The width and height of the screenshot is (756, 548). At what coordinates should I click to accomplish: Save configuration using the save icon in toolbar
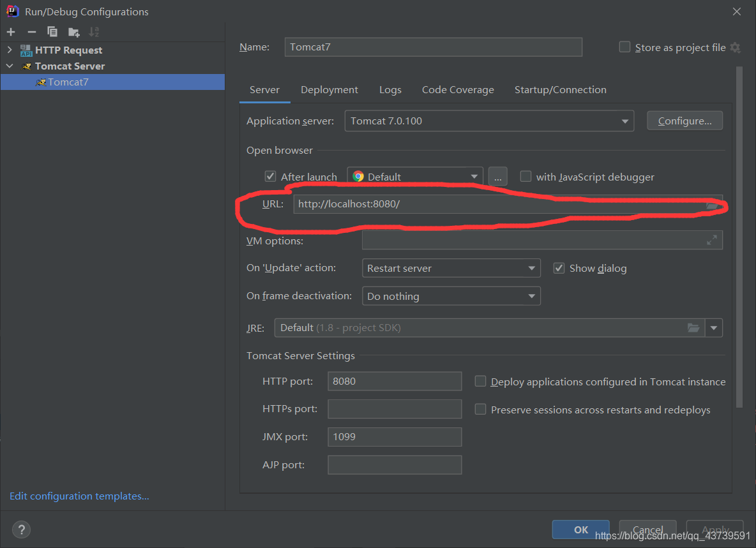pyautogui.click(x=73, y=31)
